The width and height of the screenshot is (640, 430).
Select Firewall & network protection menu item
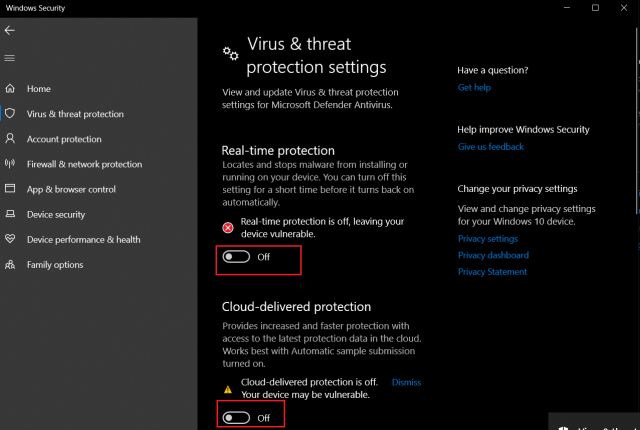(x=84, y=164)
